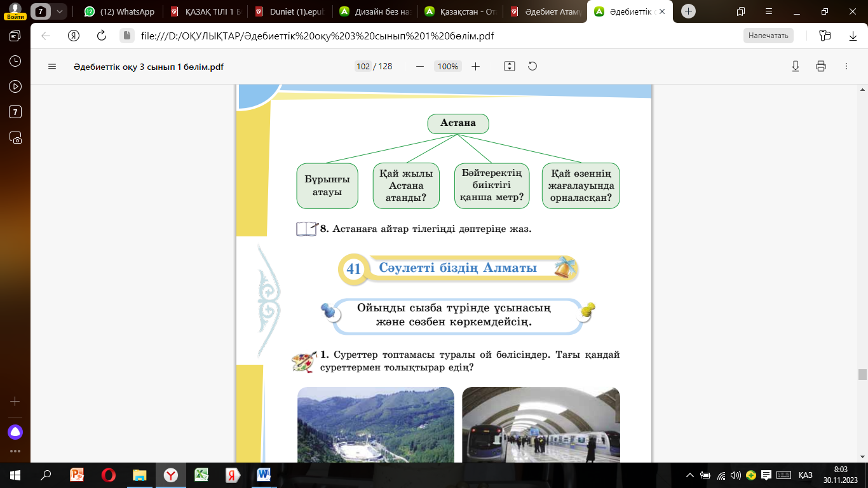868x488 pixels.
Task: Close the active Әдебиеттік оқу tab
Action: tap(663, 11)
